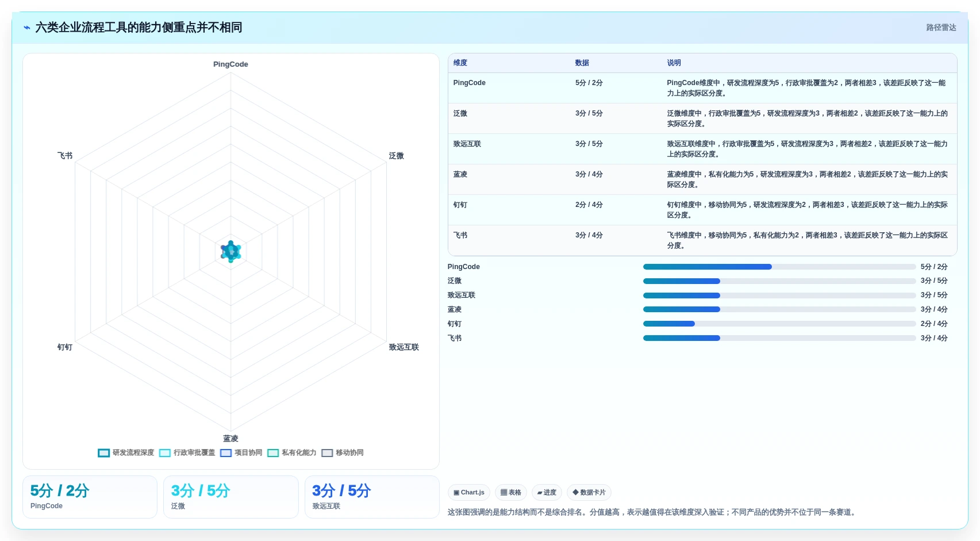Click the 钉钉 axis label on radar
Viewport: 980px width, 541px height.
click(x=65, y=347)
